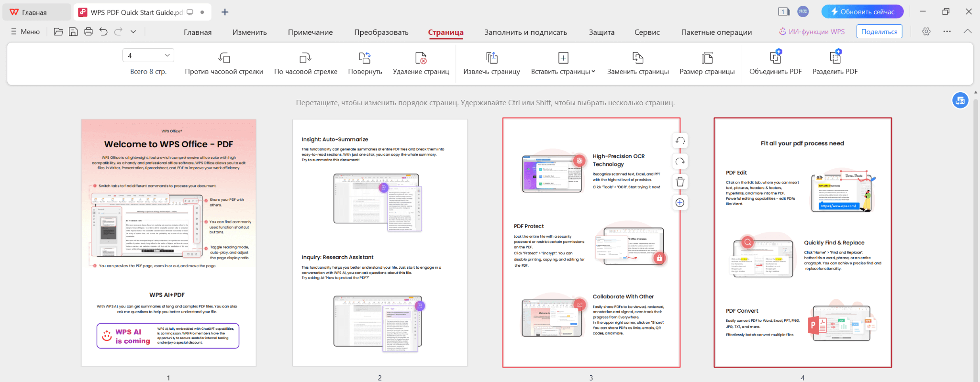Click the Поделиться share button
This screenshot has width=980, height=382.
tap(880, 32)
